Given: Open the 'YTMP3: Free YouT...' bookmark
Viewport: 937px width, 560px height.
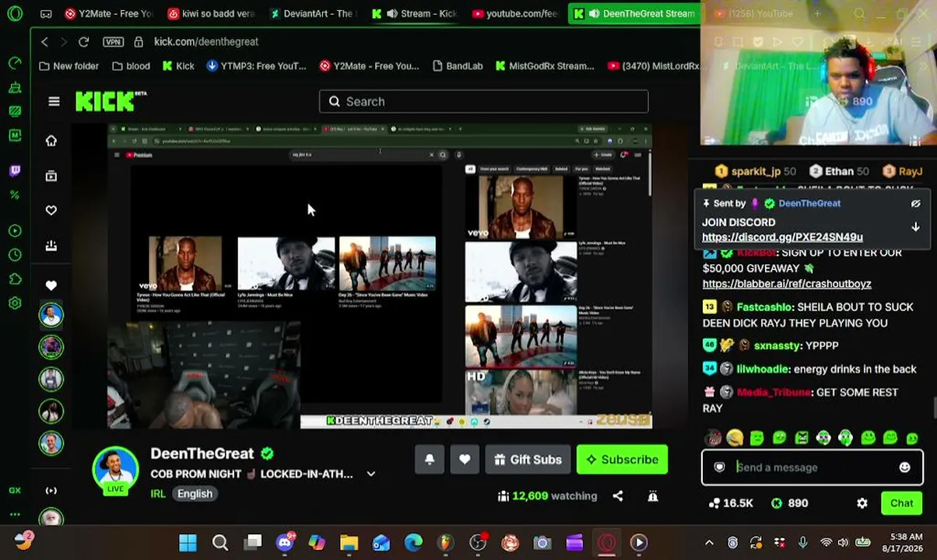Looking at the screenshot, I should point(256,66).
